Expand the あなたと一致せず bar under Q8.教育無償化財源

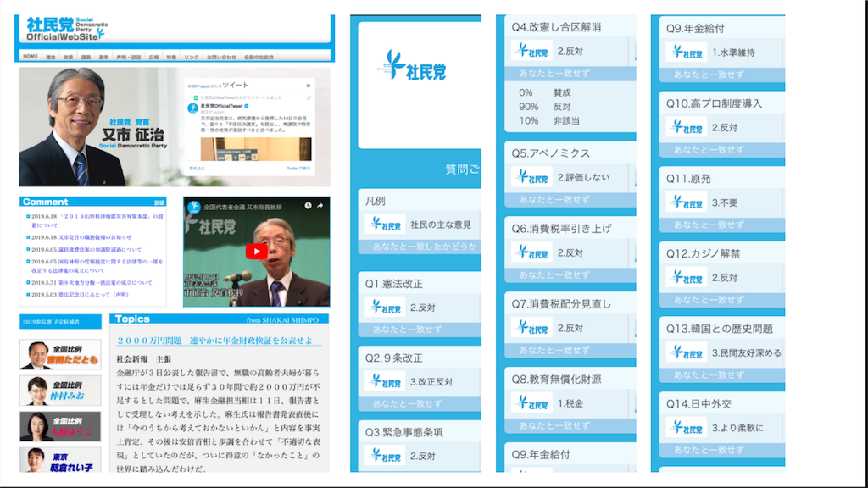[x=570, y=425]
